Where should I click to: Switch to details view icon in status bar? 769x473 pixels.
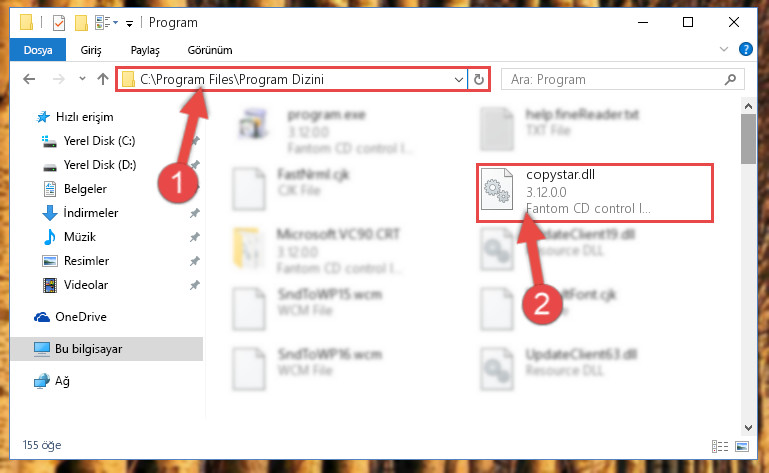tap(719, 446)
